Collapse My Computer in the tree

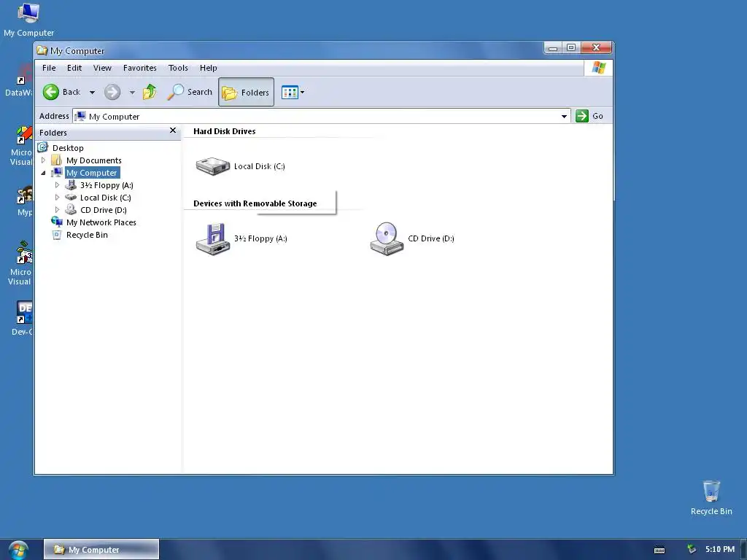(x=43, y=173)
